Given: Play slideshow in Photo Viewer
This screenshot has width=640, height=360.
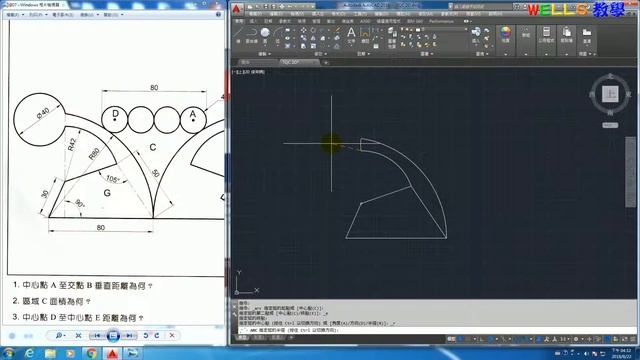Looking at the screenshot, I should click(113, 336).
